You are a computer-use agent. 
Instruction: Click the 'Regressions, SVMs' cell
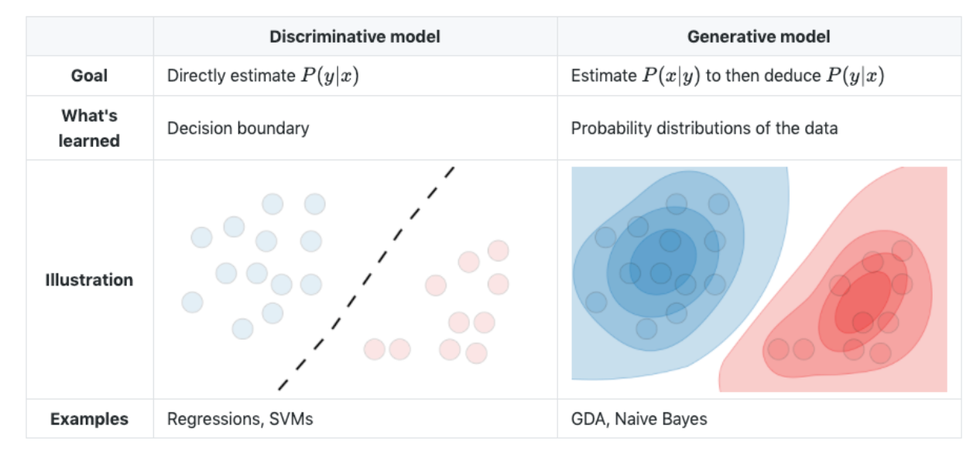point(240,419)
